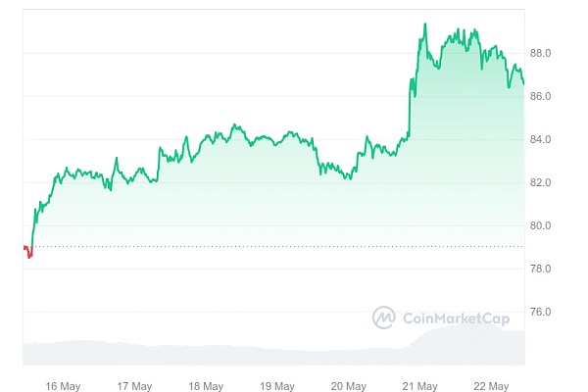Select the 16 May date label
Screen dimensions: 588x392
point(63,385)
